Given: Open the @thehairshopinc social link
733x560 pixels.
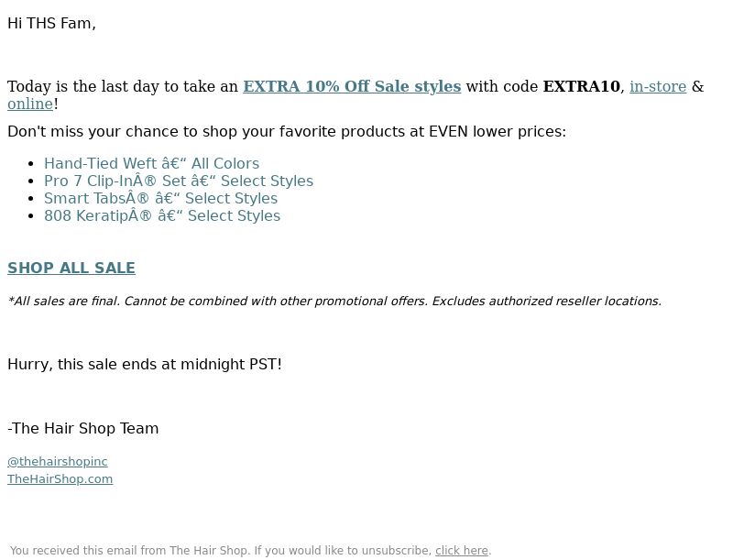Looking at the screenshot, I should pos(58,461).
